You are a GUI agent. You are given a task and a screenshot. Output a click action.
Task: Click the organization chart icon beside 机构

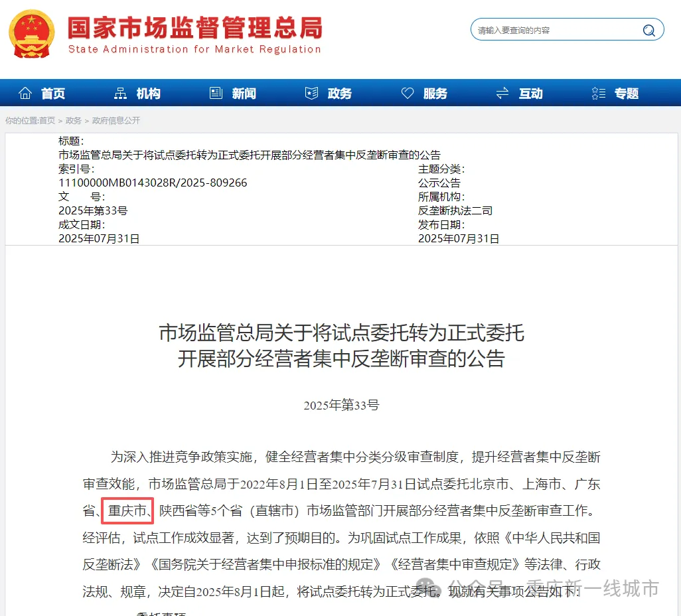point(119,93)
